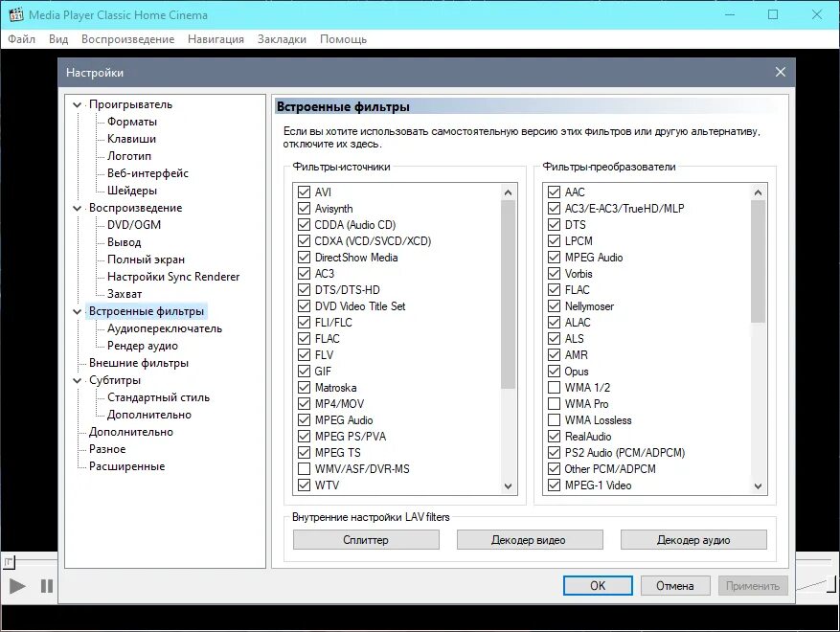Select Клавиши in the settings tree
Image resolution: width=840 pixels, height=632 pixels.
point(131,139)
